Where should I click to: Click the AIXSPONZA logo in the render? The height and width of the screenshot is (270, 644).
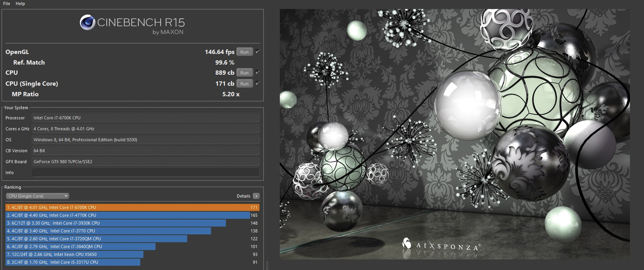coord(441,245)
